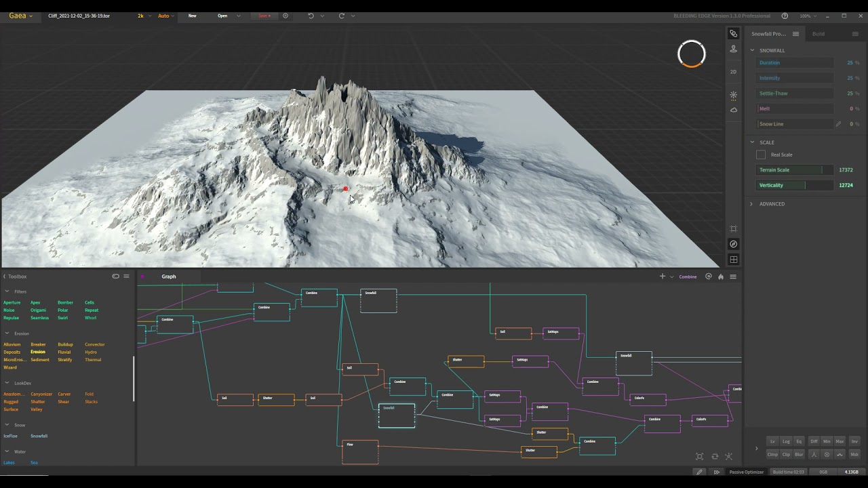Click the scatter icon at graph bottom-right
This screenshot has width=868, height=488.
click(729, 456)
